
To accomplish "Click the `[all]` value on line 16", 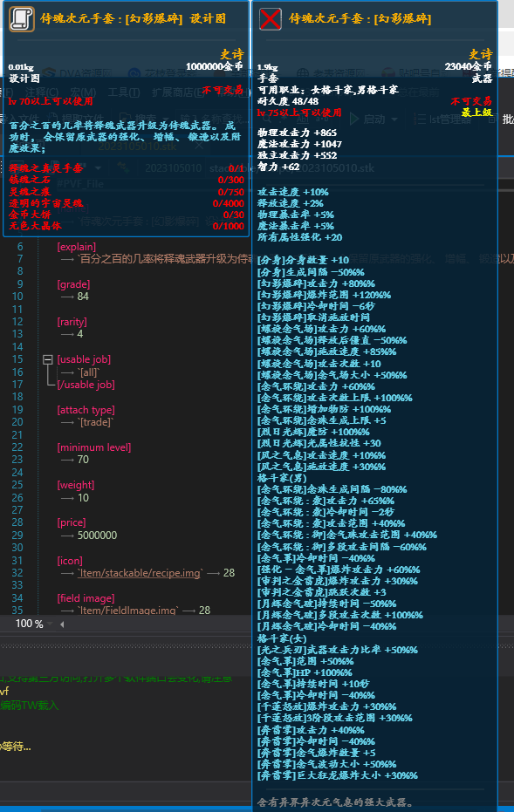I will point(89,372).
